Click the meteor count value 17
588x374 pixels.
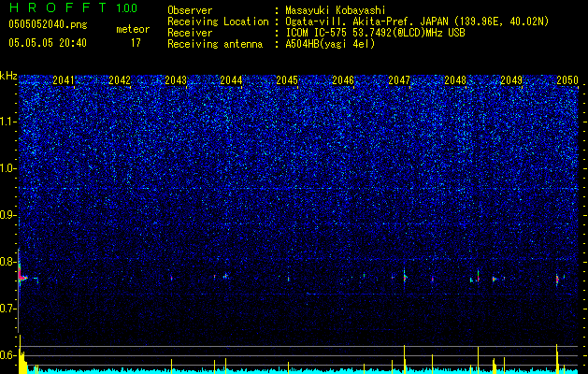[136, 43]
